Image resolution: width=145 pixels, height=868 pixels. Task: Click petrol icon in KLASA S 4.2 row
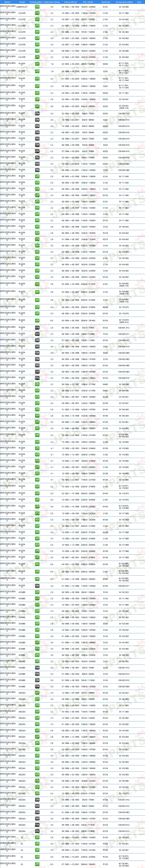tap(37, 487)
